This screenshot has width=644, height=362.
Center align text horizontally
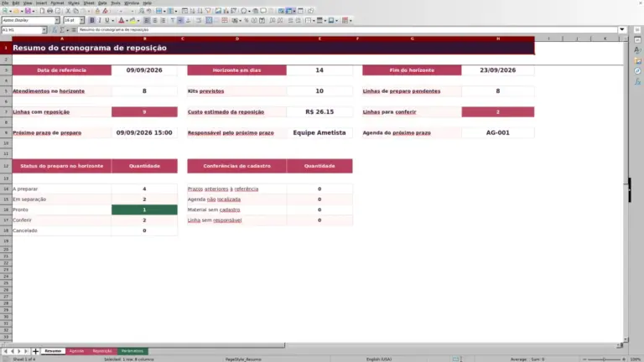point(155,20)
